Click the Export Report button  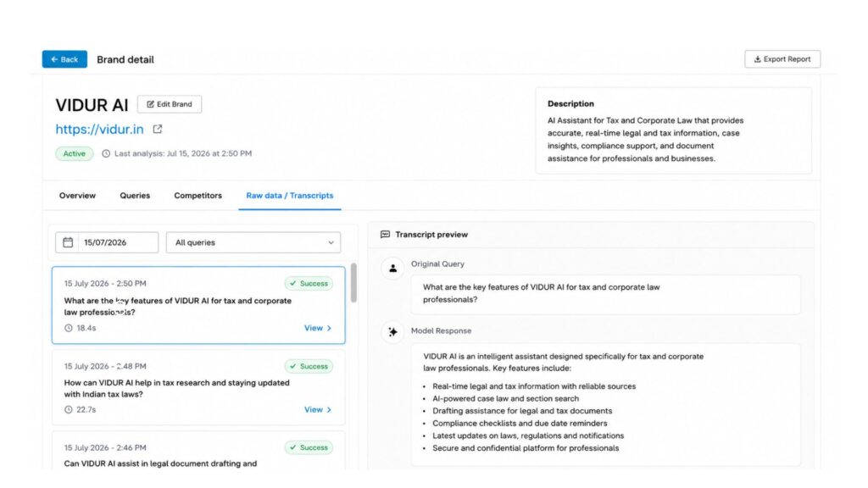point(782,59)
